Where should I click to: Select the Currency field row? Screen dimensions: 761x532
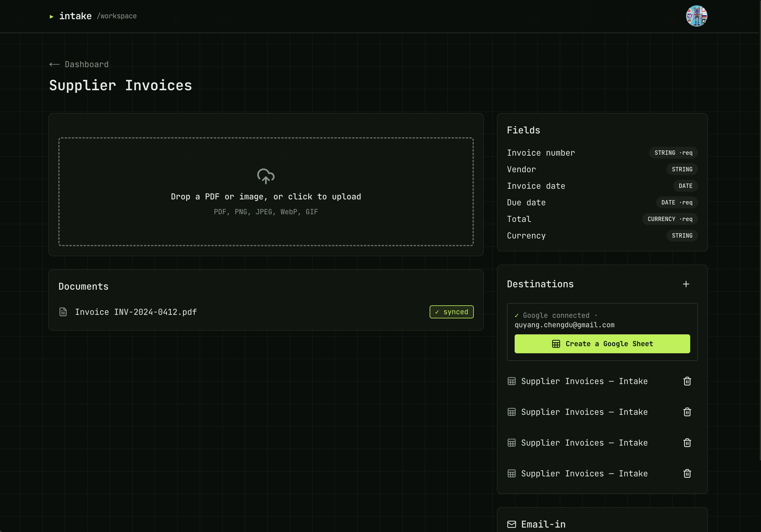click(x=602, y=236)
